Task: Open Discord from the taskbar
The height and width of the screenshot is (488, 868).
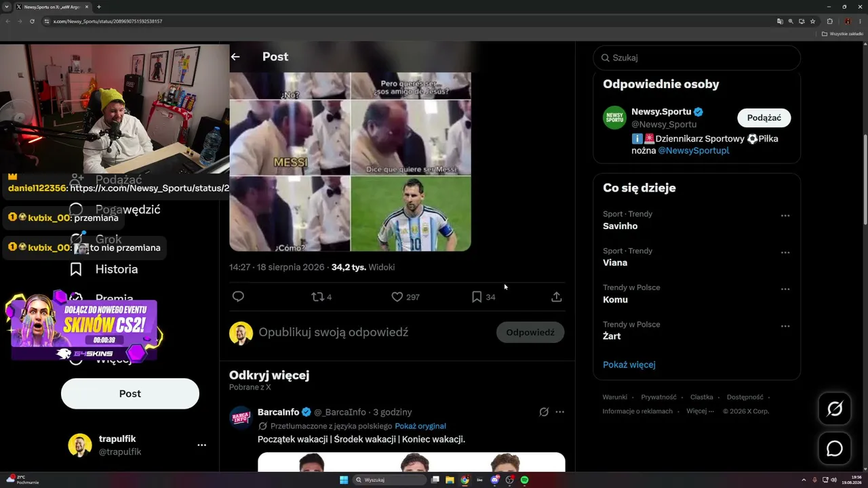Action: coord(495,480)
